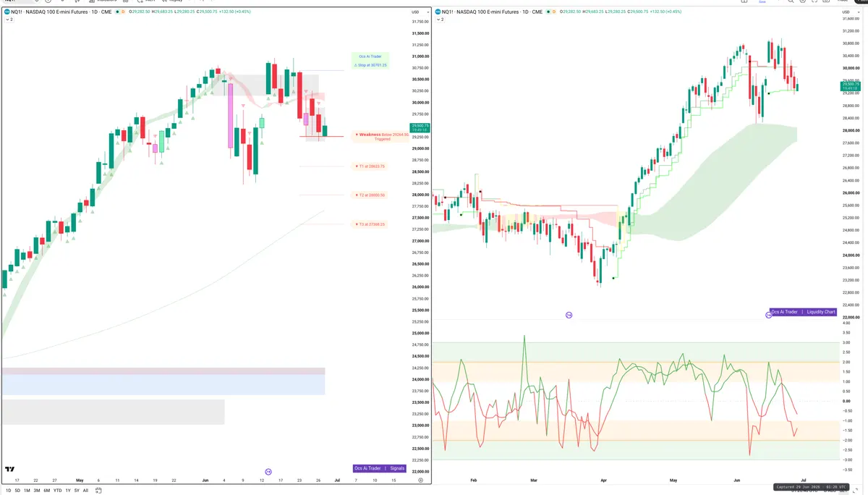Image resolution: width=868 pixels, height=495 pixels.
Task: Click the purple event marker on left chart timeline
Action: [268, 472]
